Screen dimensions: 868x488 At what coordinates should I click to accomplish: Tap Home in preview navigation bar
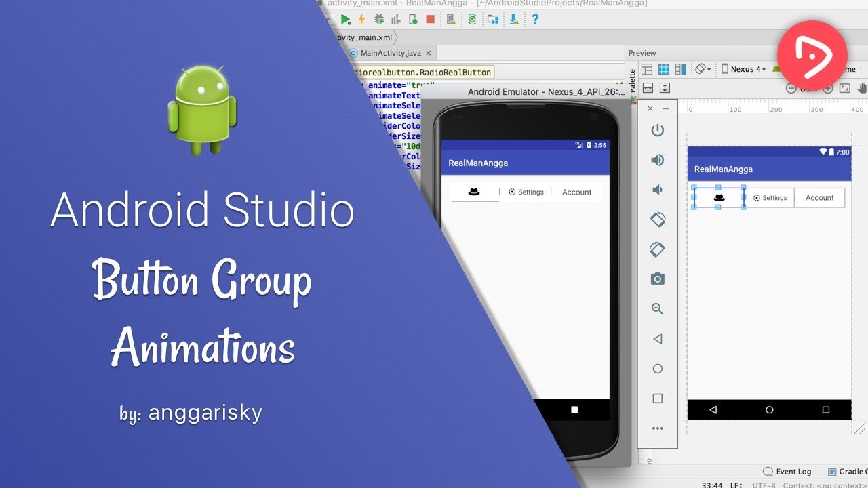(x=769, y=409)
